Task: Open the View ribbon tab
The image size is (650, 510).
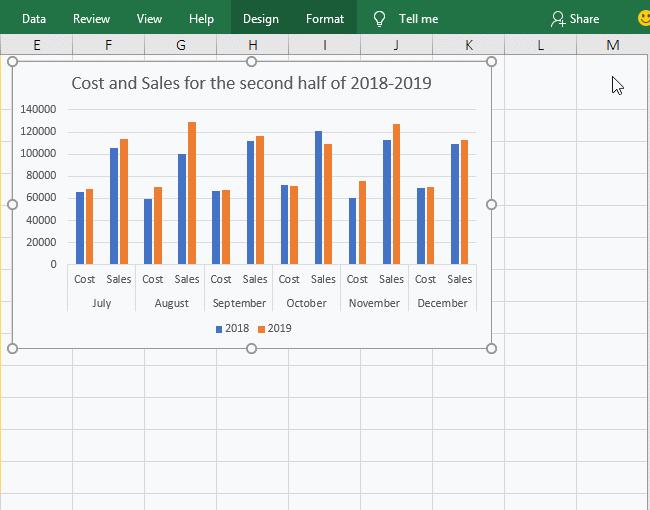Action: [x=149, y=18]
